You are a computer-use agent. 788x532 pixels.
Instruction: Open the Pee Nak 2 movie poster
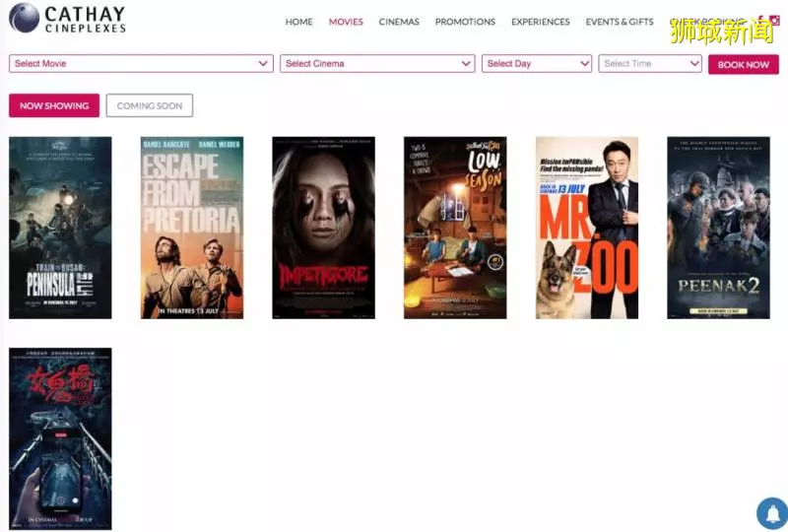(x=719, y=228)
